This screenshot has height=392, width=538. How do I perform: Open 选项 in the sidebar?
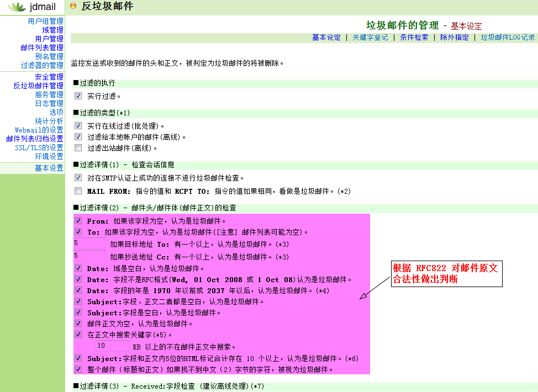click(56, 112)
